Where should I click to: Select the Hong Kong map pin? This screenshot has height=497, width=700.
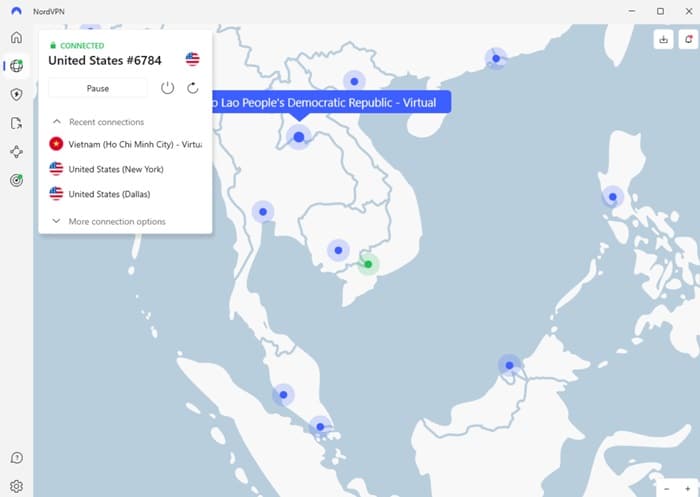pos(496,58)
